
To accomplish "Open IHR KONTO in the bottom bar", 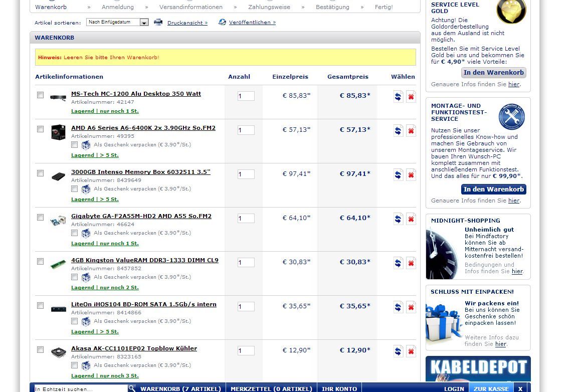I will pyautogui.click(x=339, y=388).
